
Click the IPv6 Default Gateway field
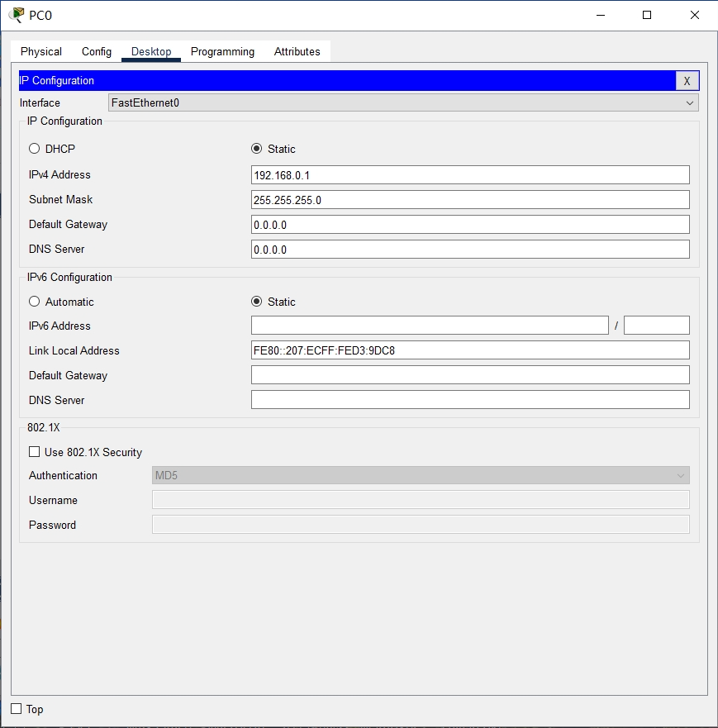(x=470, y=375)
